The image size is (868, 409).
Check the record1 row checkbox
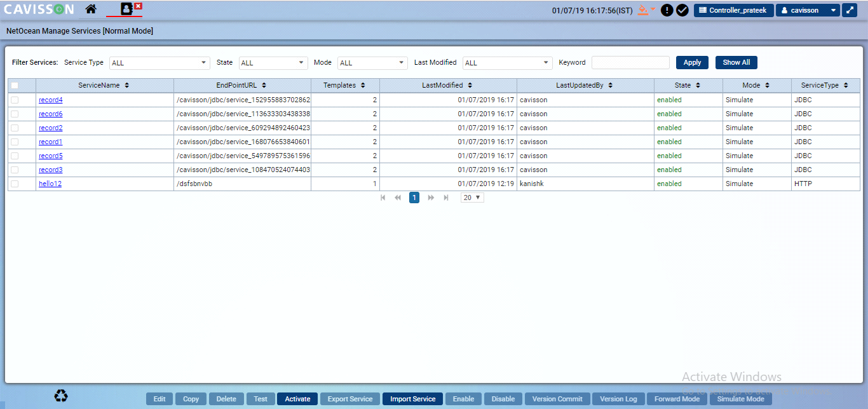(15, 142)
